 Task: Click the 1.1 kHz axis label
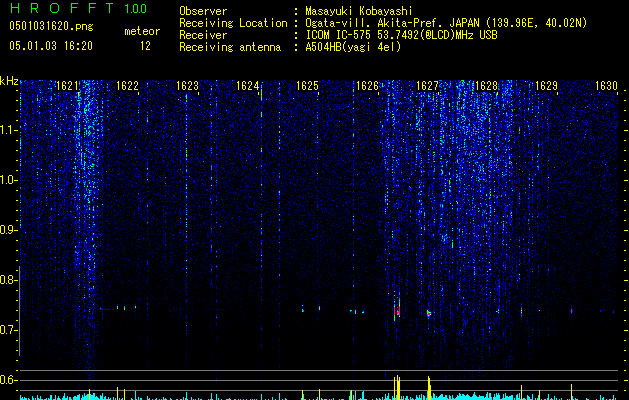tap(8, 130)
